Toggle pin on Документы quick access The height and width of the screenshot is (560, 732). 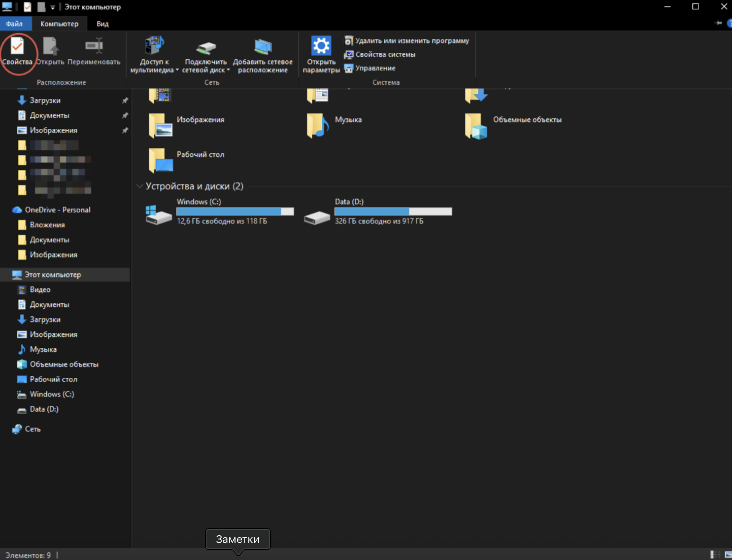coord(125,116)
